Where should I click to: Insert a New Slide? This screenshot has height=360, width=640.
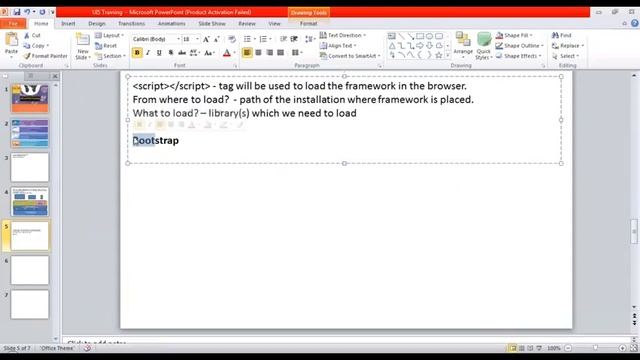(x=83, y=46)
